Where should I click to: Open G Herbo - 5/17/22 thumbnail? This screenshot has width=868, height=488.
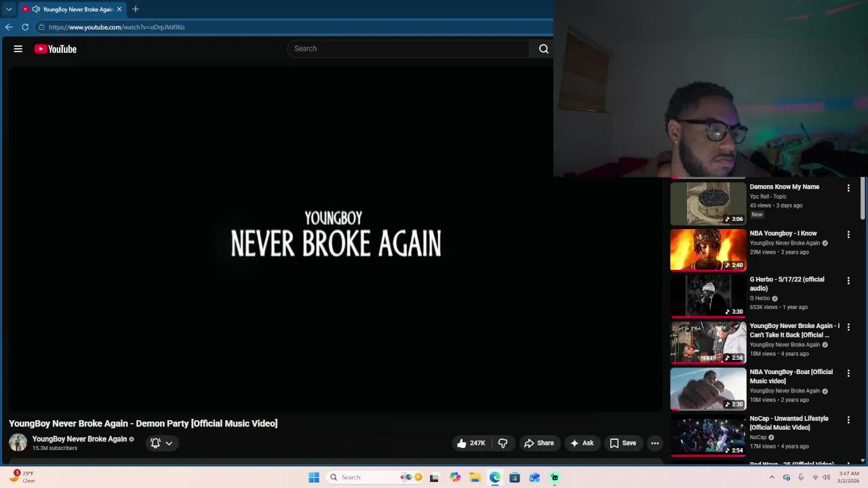tap(708, 296)
